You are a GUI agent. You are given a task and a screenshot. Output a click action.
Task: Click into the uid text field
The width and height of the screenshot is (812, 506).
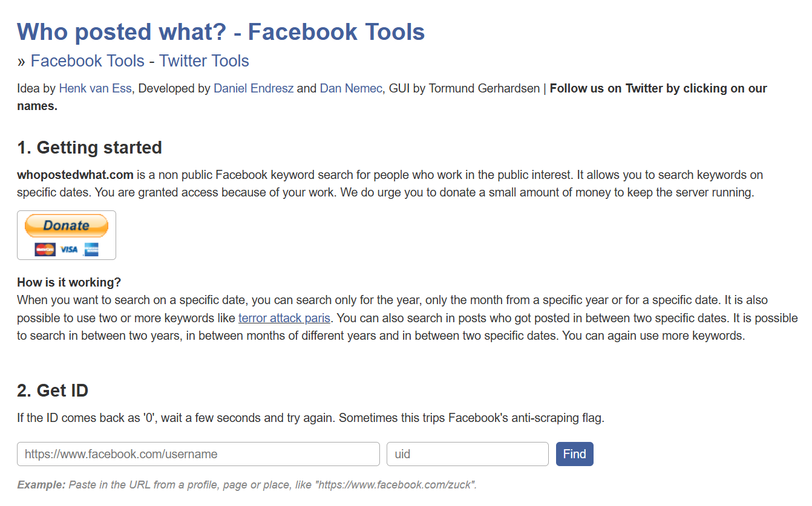coord(467,454)
